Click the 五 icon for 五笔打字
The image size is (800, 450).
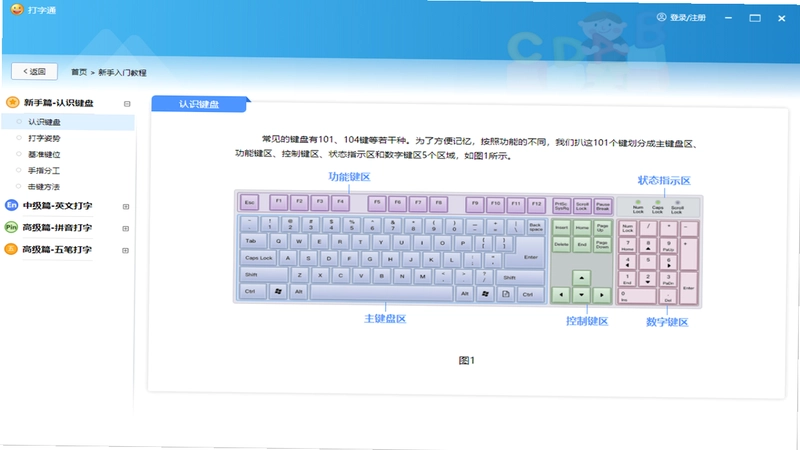(11, 249)
